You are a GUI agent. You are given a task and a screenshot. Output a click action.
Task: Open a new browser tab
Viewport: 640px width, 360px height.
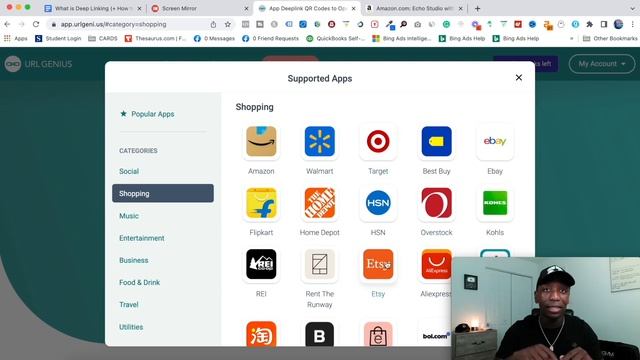[477, 8]
